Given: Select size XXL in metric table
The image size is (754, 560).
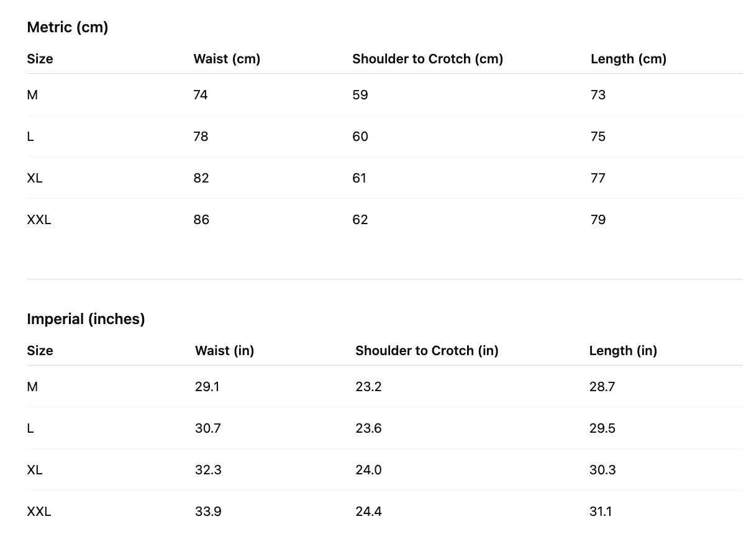Looking at the screenshot, I should pyautogui.click(x=39, y=220).
